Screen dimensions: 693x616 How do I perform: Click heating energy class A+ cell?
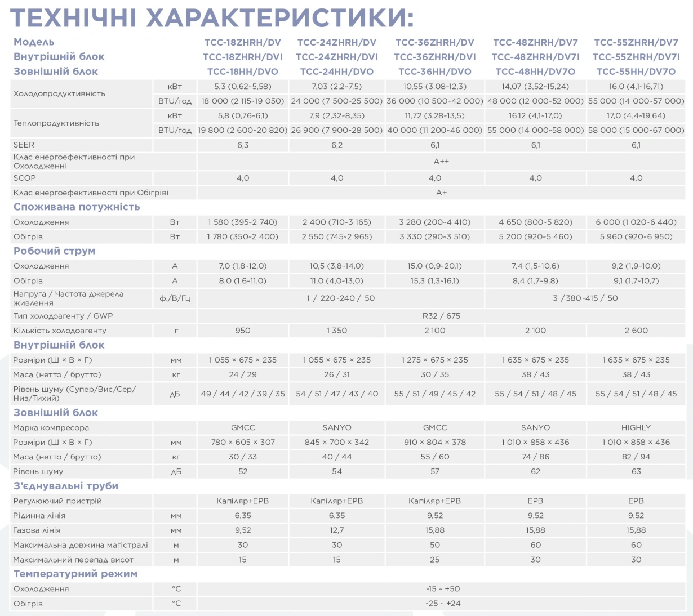pos(442,193)
